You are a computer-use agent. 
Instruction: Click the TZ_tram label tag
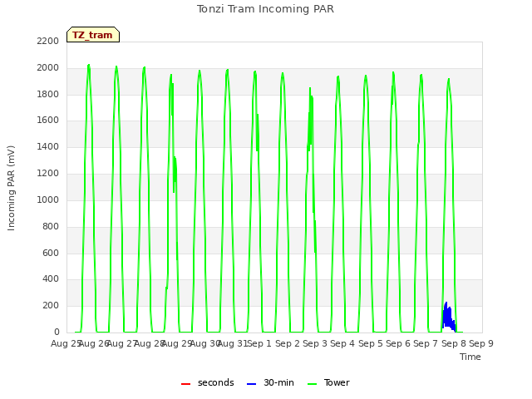93,35
